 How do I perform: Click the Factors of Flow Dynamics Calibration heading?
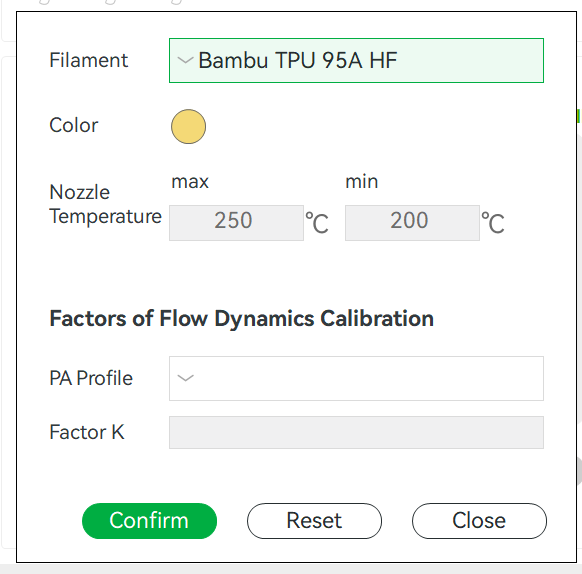coord(242,319)
